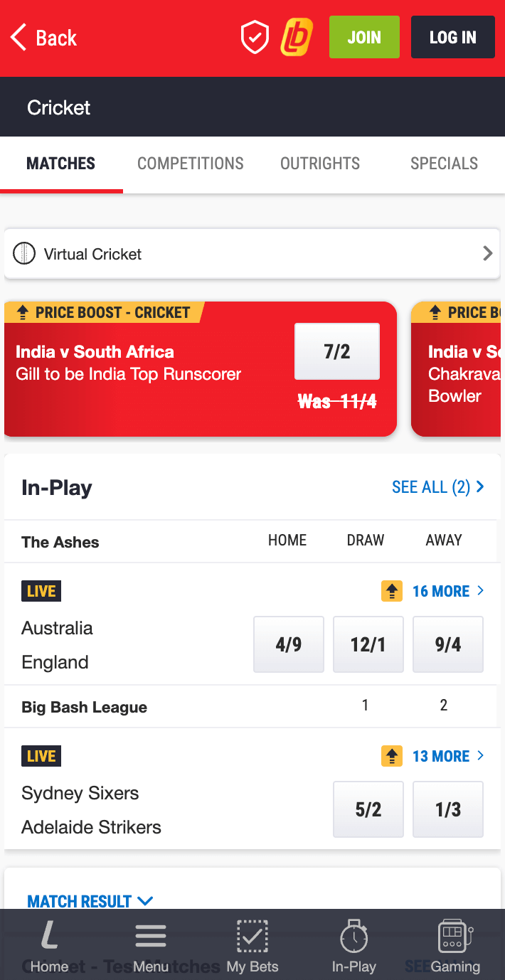The height and width of the screenshot is (980, 505).
Task: Open In-Play See All (2) link
Action: [438, 487]
